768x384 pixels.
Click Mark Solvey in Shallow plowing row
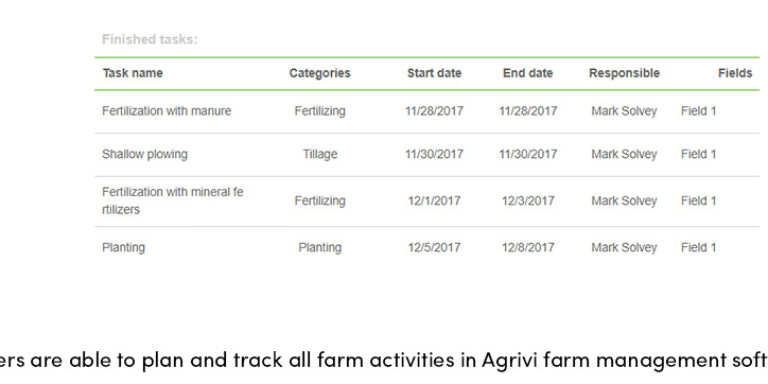tap(624, 154)
